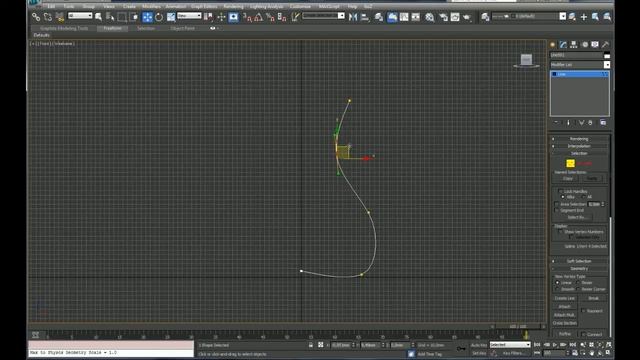Open the selection filter dropdown
The height and width of the screenshot is (360, 640).
click(80, 16)
